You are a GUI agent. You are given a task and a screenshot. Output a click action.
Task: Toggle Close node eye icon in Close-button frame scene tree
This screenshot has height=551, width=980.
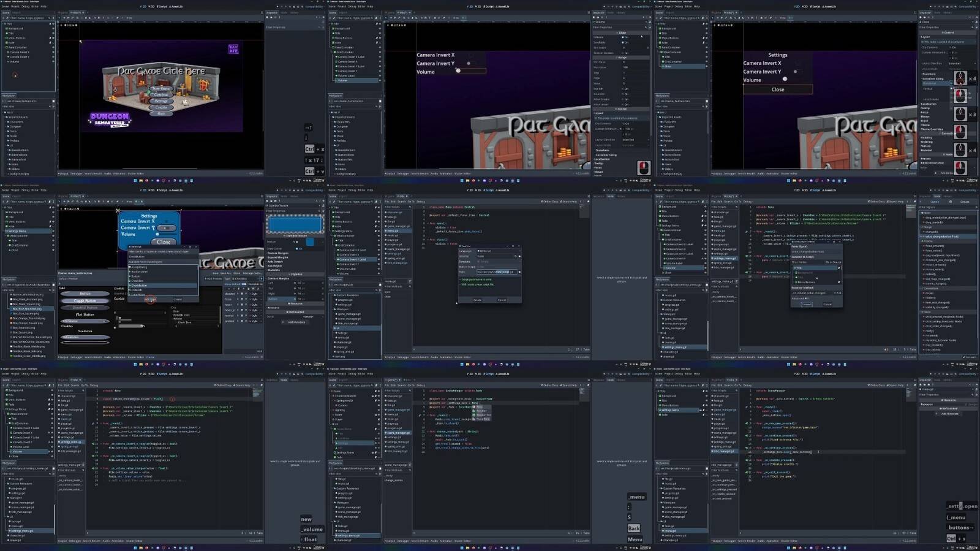coord(706,66)
